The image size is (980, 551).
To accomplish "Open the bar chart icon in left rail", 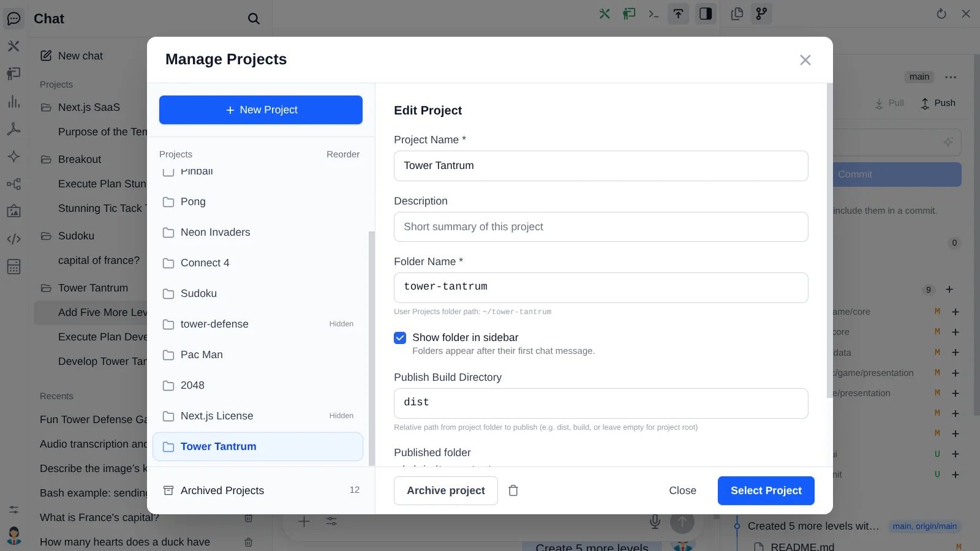I will (13, 102).
